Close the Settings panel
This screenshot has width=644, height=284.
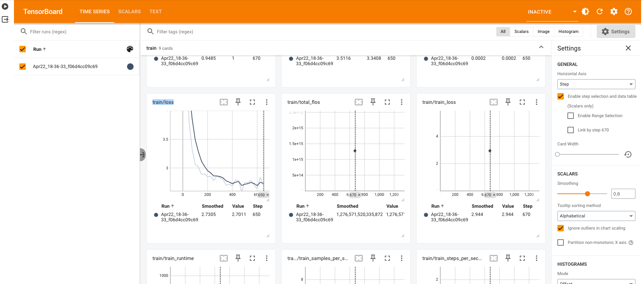628,48
